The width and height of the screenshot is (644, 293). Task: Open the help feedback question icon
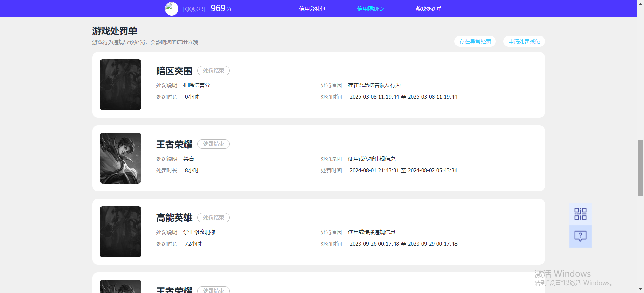[580, 236]
